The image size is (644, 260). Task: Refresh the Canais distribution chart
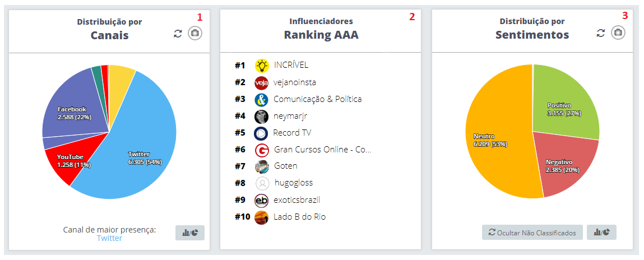point(178,34)
